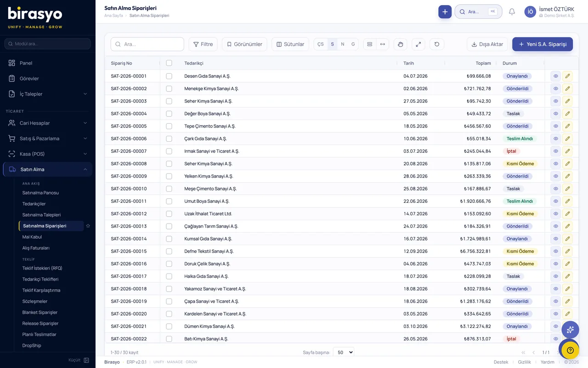Click the blue quick-add plus button

(445, 12)
